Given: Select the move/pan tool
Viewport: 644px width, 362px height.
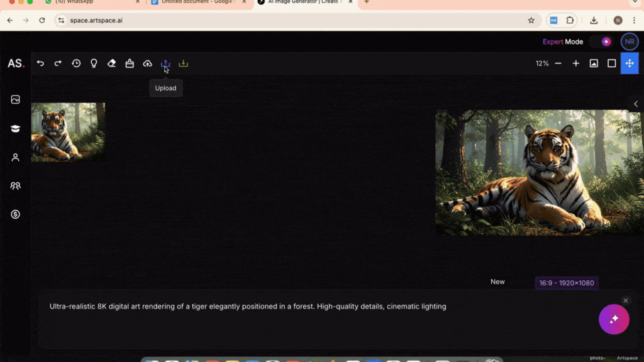Looking at the screenshot, I should pos(629,63).
